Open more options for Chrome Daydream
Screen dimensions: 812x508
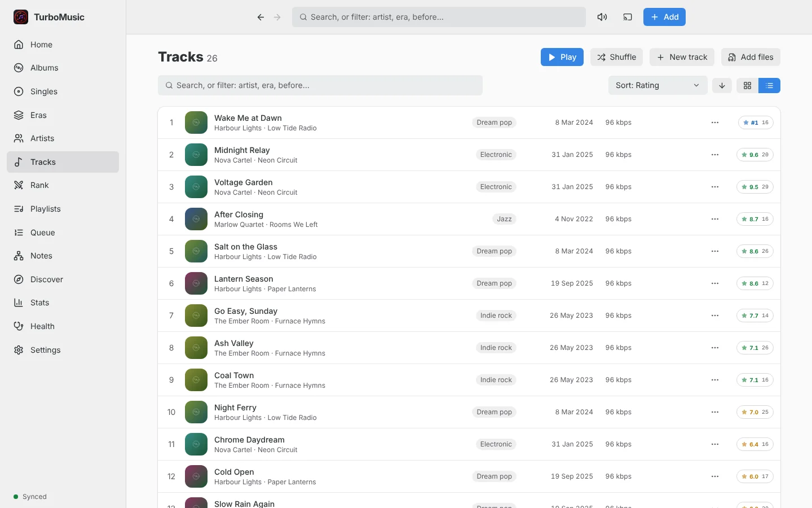coord(715,444)
